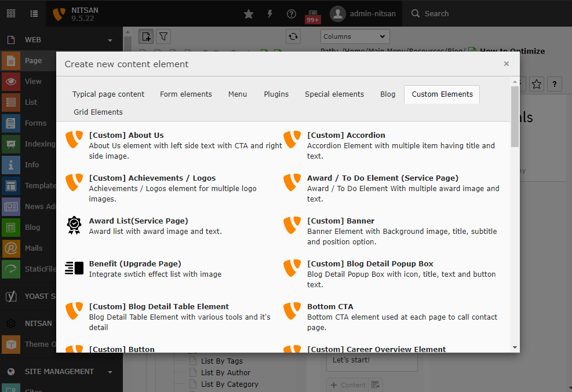
Task: Switch to Form elements tab
Action: (x=185, y=94)
